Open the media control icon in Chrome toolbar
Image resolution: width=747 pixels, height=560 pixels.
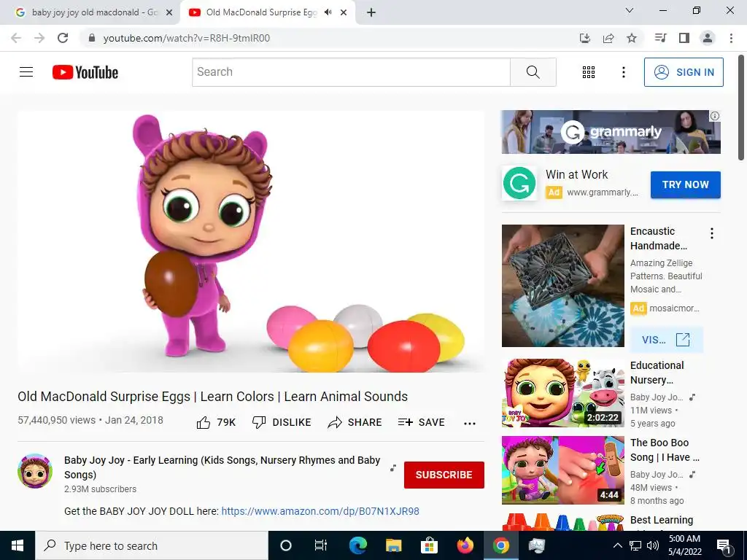click(660, 38)
